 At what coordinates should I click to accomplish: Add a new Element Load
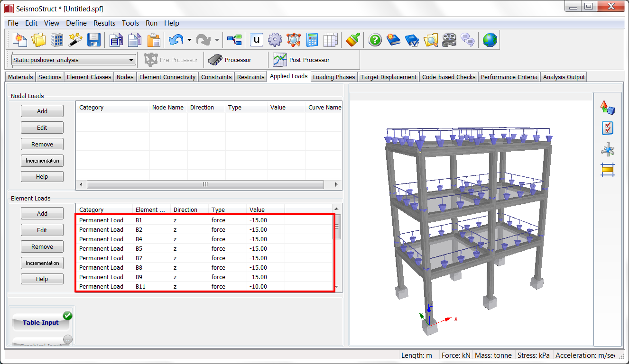pyautogui.click(x=42, y=213)
